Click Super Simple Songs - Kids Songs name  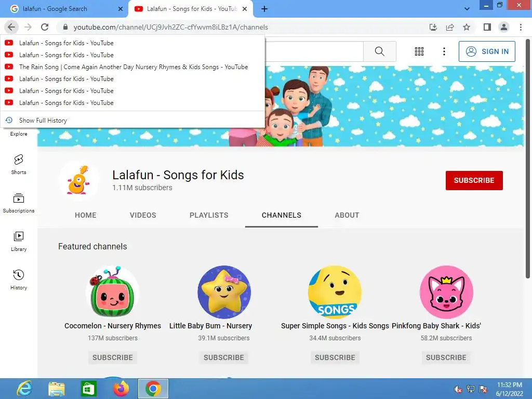pyautogui.click(x=335, y=326)
